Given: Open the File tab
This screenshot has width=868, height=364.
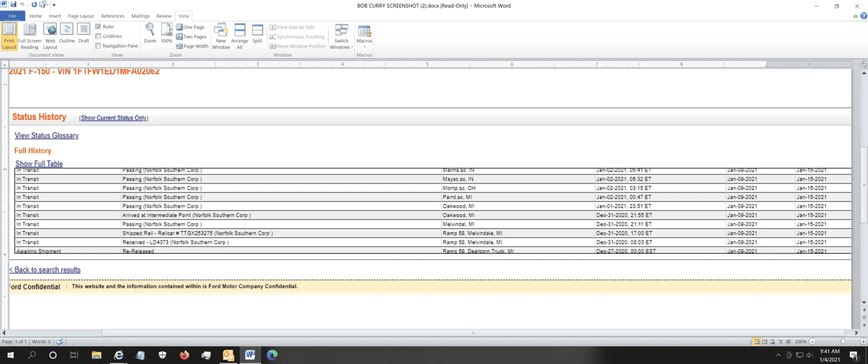Looking at the screenshot, I should coord(12,16).
